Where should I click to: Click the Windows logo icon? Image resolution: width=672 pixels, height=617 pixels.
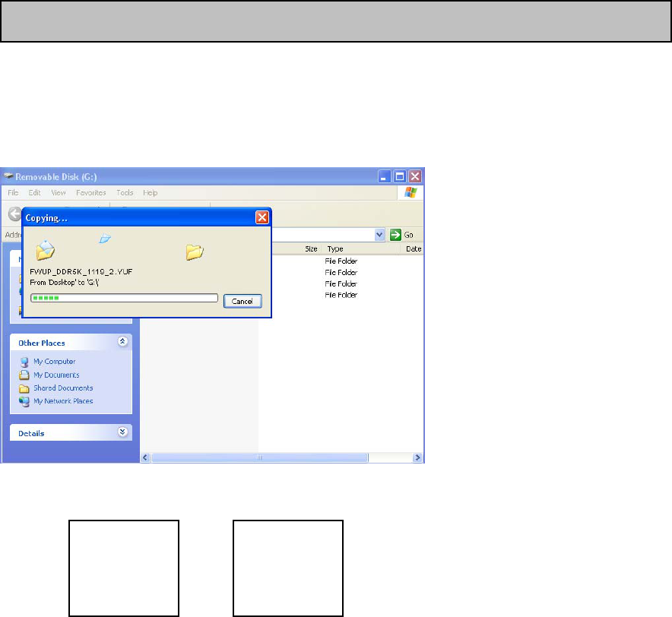(410, 192)
